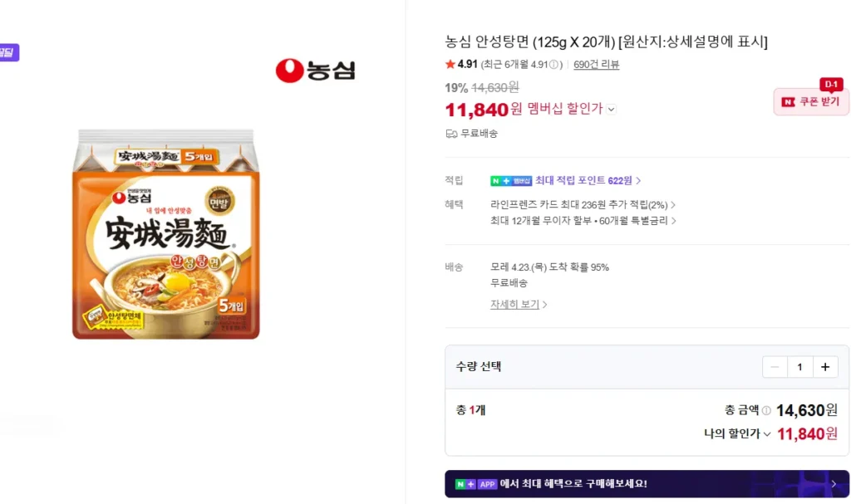Viewport: 851px width, 504px height.
Task: Click the 안성탕면 product image
Action: [166, 234]
